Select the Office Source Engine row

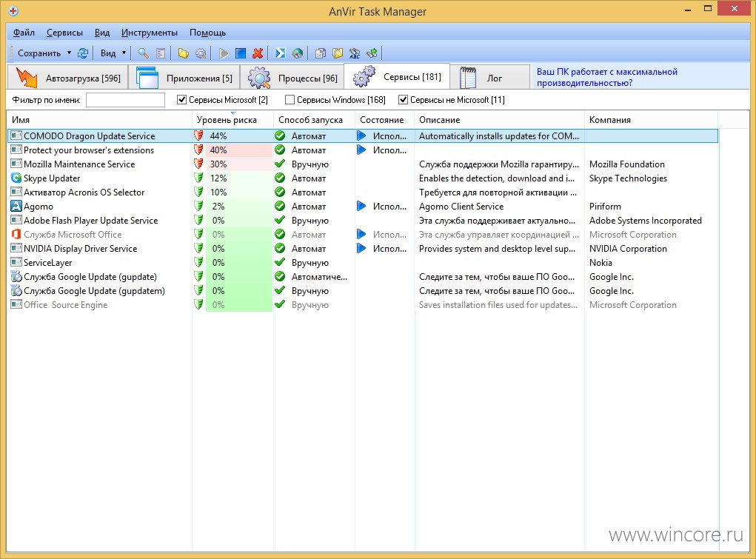(x=363, y=305)
